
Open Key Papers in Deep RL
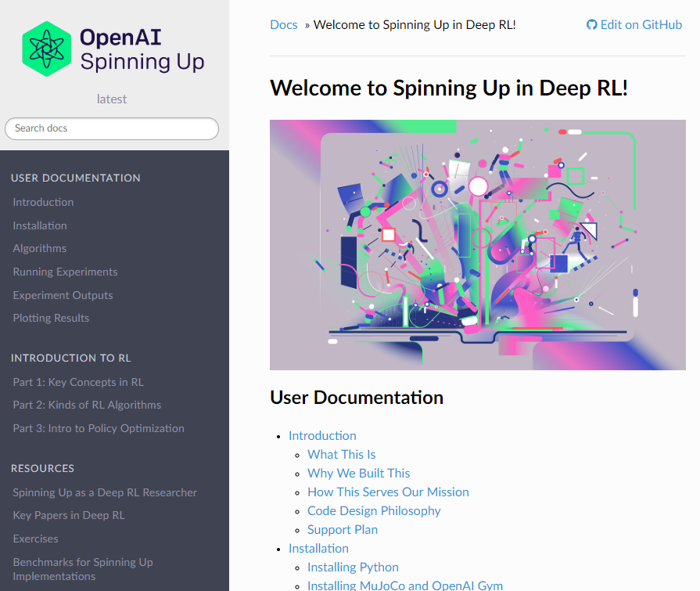pos(69,516)
